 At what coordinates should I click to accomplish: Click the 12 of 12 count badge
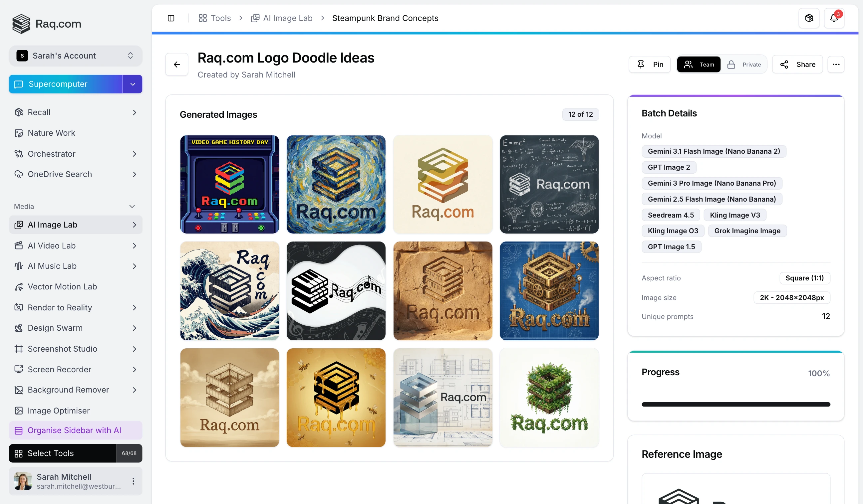(x=580, y=115)
